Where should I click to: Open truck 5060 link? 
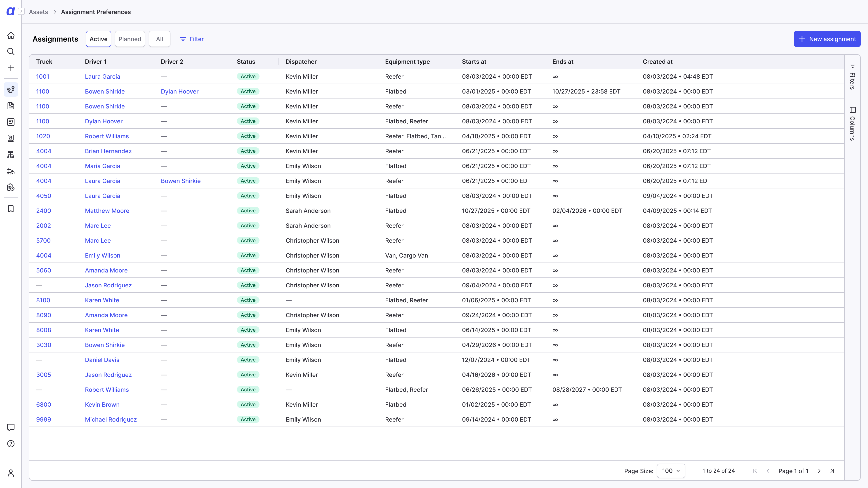click(x=43, y=270)
